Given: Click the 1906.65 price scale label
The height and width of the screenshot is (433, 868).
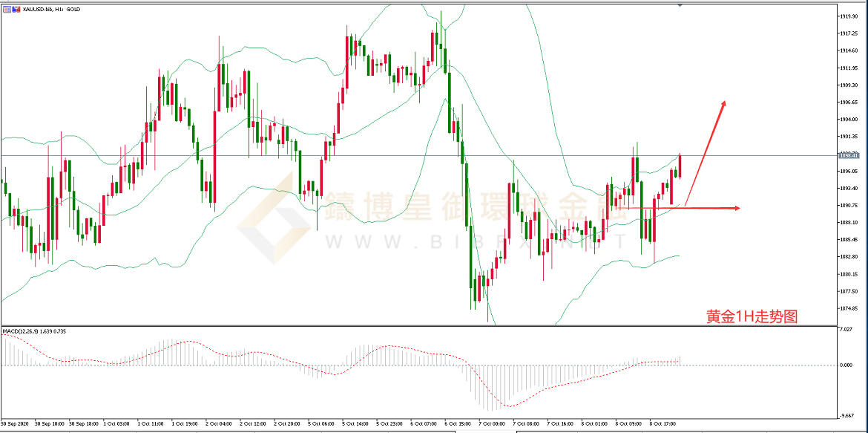Looking at the screenshot, I should pyautogui.click(x=849, y=102).
